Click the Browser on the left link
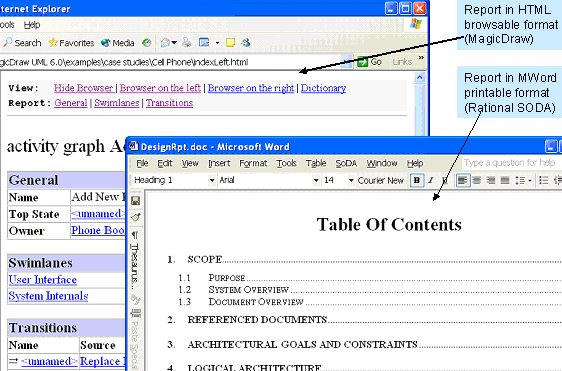 (160, 88)
